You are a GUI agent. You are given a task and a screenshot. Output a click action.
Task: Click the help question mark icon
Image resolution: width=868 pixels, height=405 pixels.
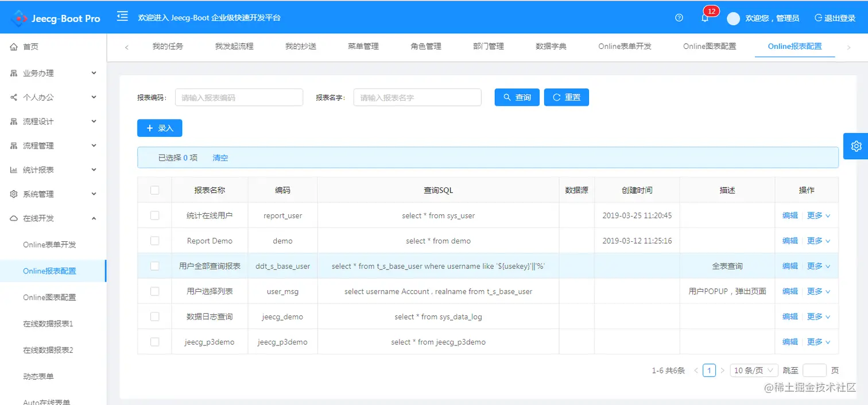tap(679, 18)
